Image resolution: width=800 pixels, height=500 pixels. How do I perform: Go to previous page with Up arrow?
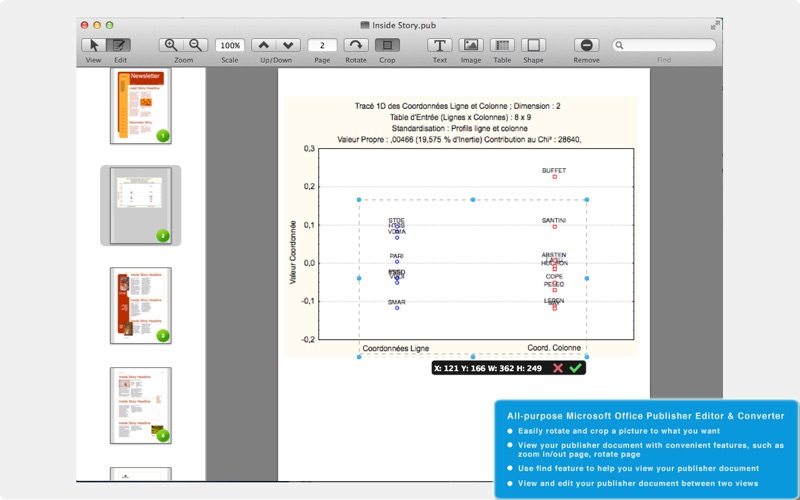(263, 45)
